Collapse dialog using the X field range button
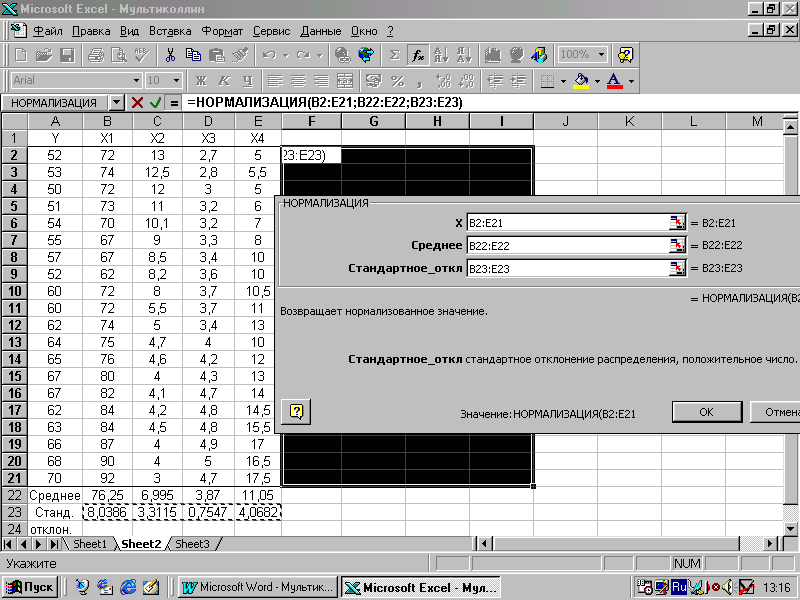This screenshot has width=800, height=600. pos(677,223)
